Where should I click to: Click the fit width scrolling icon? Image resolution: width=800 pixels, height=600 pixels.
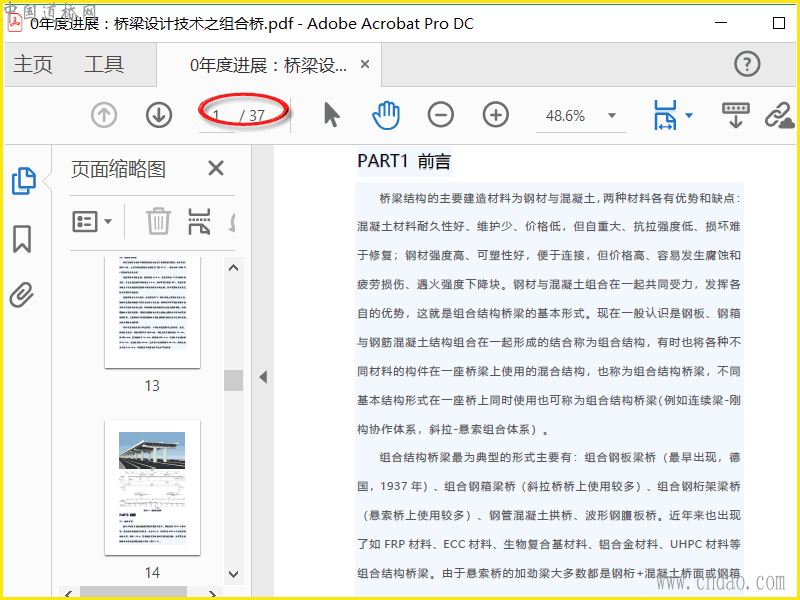665,115
